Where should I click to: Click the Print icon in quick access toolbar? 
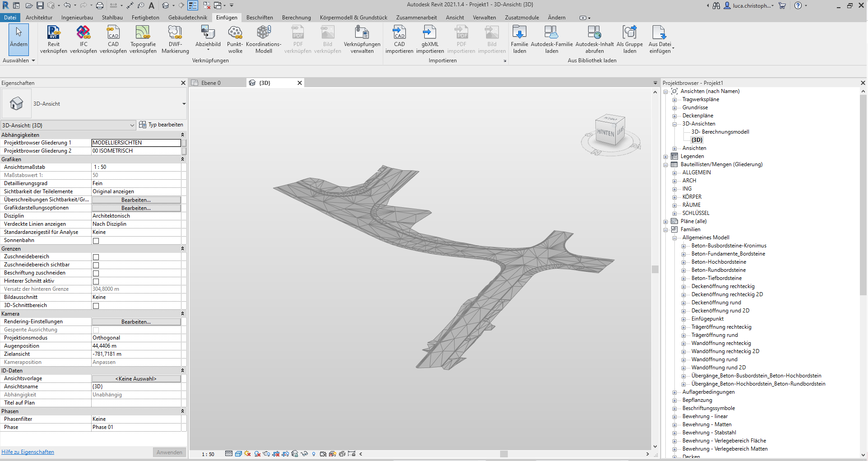(100, 5)
